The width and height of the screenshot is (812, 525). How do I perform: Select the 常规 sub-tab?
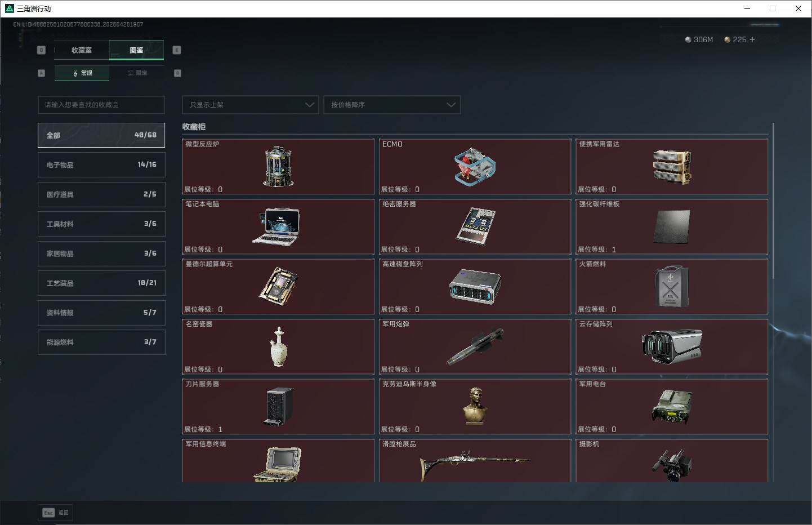coord(82,73)
